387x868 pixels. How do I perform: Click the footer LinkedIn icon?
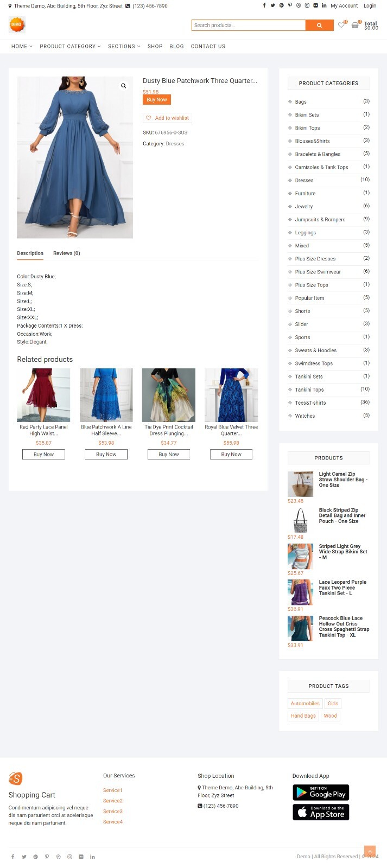click(92, 857)
